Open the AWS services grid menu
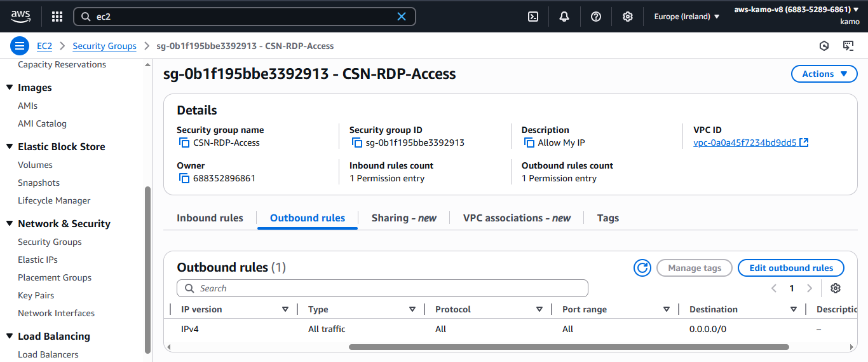Screen dimensions: 868x362 [57, 17]
